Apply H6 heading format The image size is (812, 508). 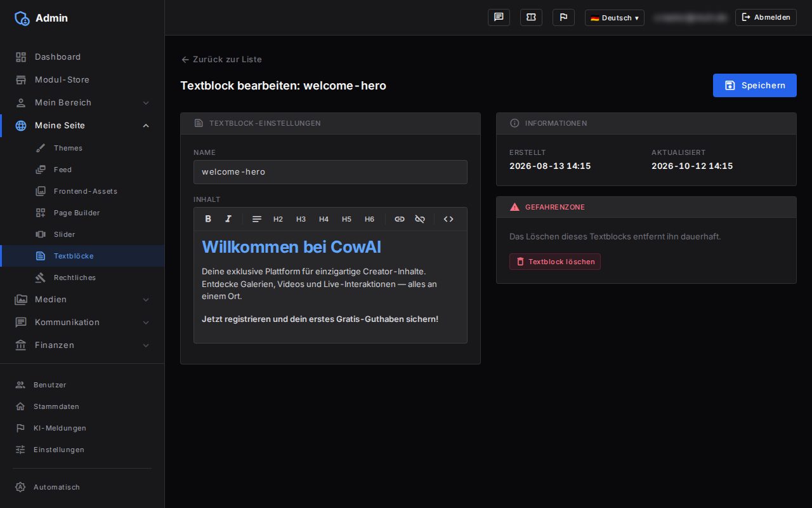click(x=369, y=219)
